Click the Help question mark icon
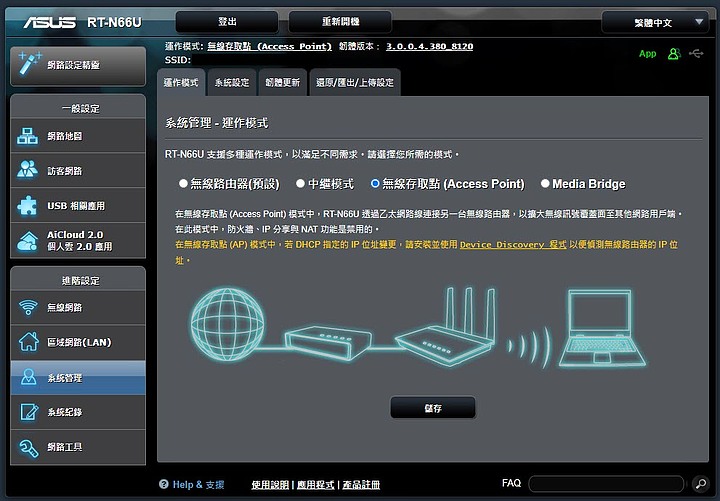Screen dimensions: 720x501 (163, 484)
